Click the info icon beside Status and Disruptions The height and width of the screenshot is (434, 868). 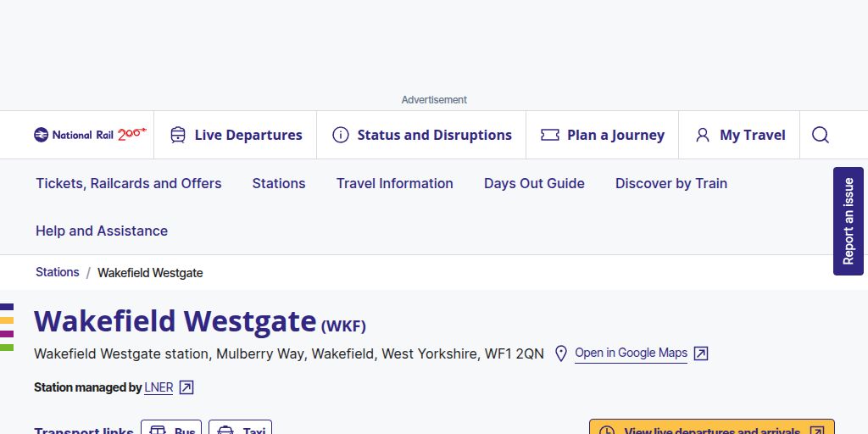click(x=341, y=135)
